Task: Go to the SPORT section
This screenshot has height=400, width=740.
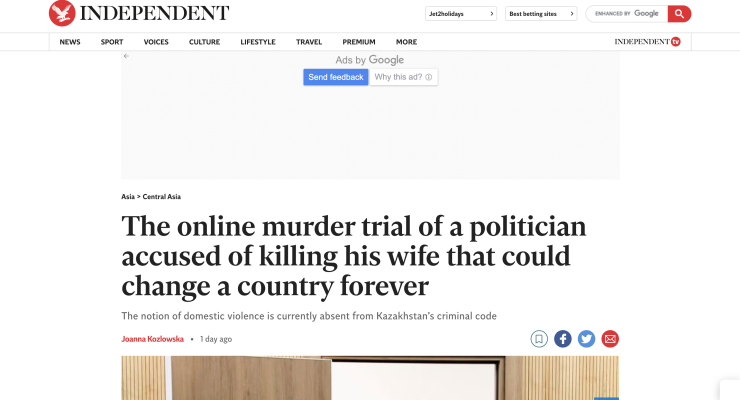Action: point(112,42)
